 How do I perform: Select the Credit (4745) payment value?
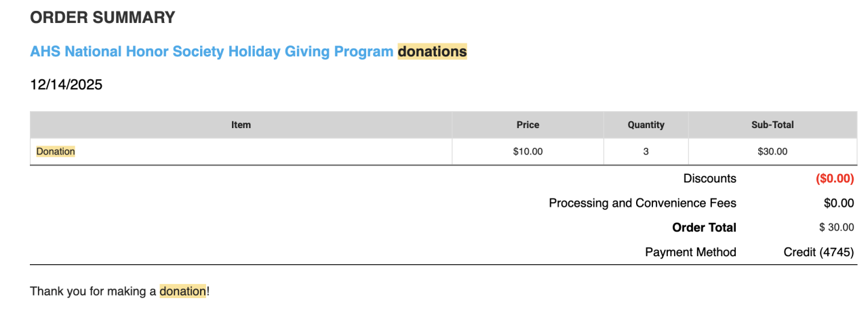coord(818,252)
